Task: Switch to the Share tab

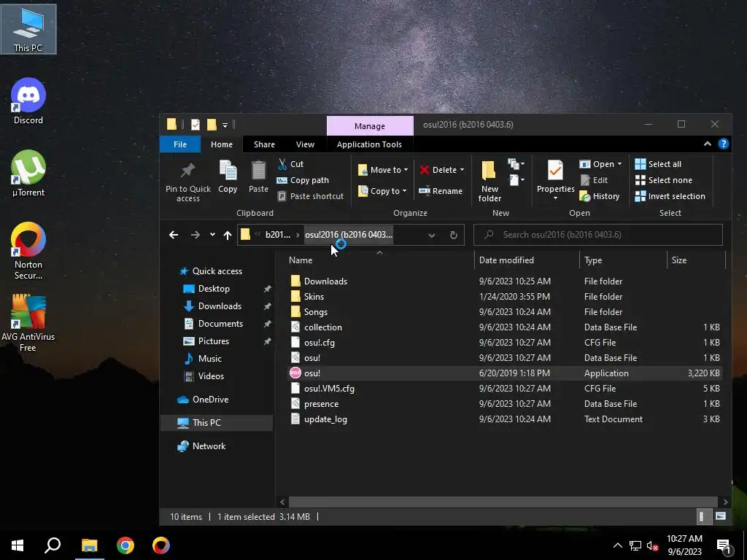Action: coord(264,144)
